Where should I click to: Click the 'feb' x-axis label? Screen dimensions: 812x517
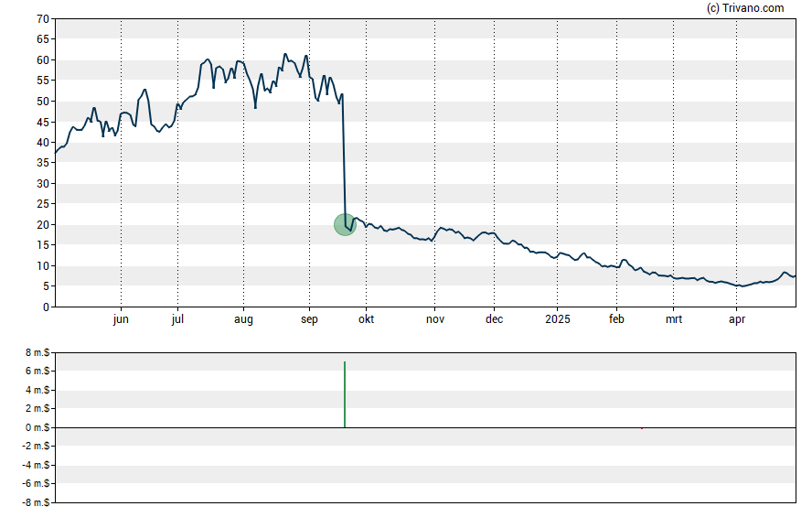pos(616,319)
